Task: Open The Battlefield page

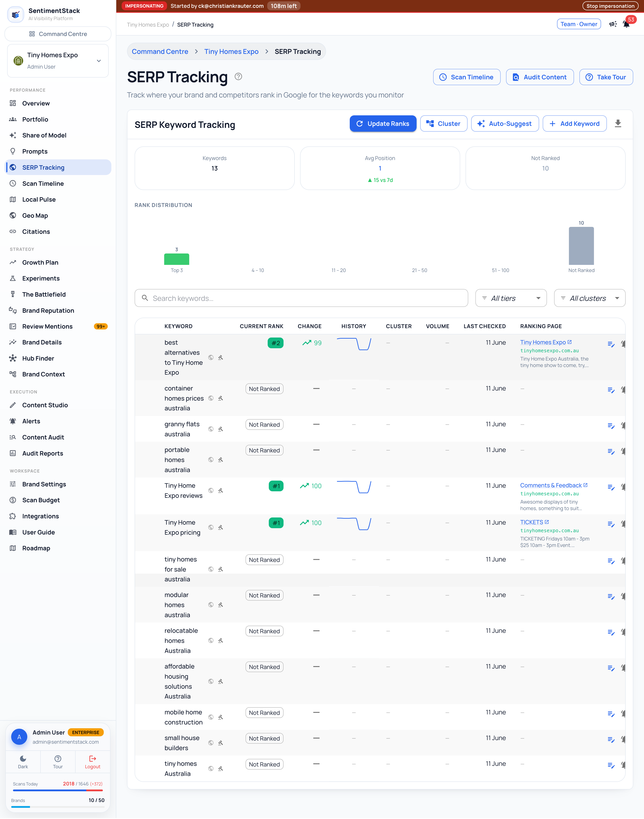Action: click(x=58, y=294)
